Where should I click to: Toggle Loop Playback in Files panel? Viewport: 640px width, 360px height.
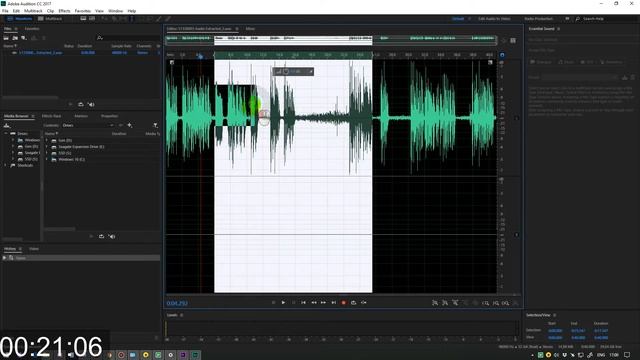click(81, 104)
